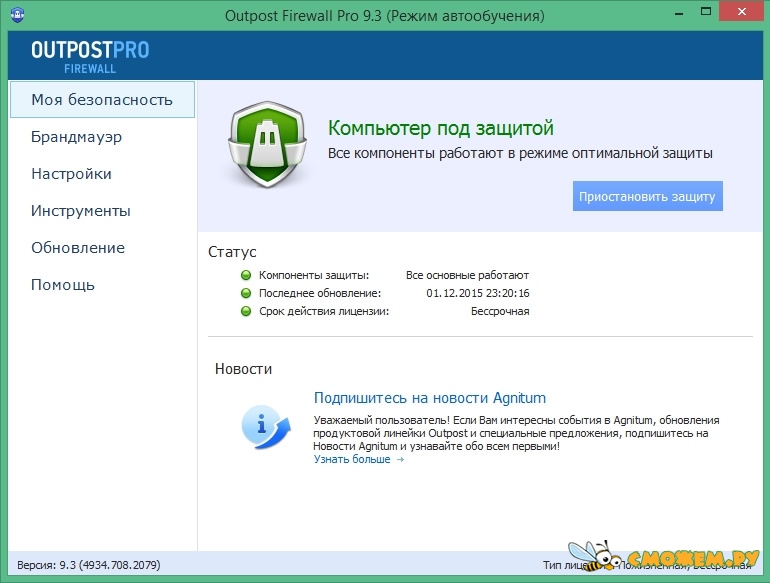
Task: Click the Все основные работают status value
Action: pos(467,275)
